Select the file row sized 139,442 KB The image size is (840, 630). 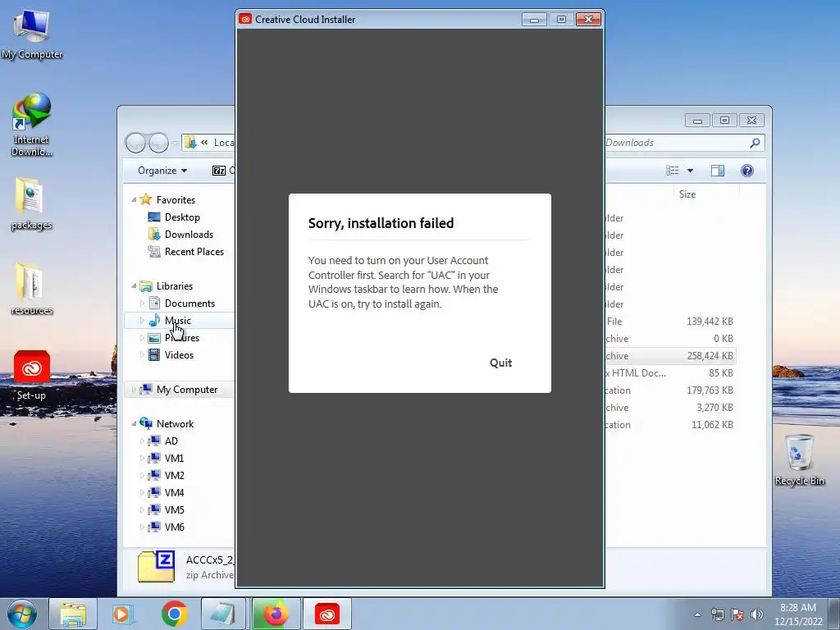coord(670,322)
